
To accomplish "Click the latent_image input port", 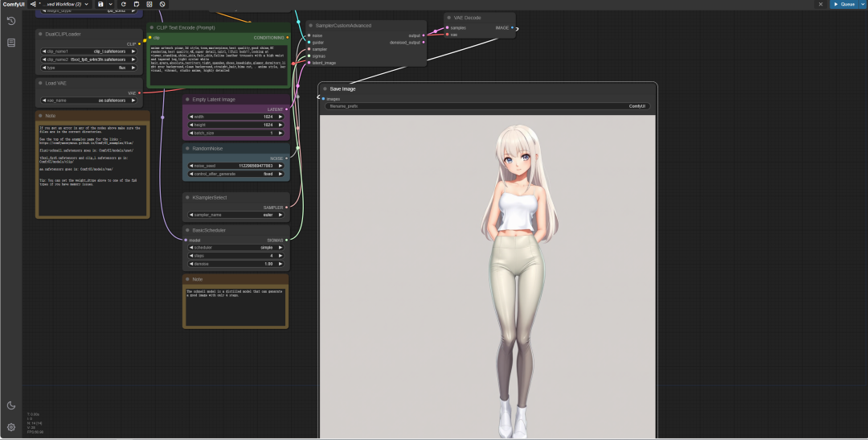I will [x=309, y=63].
